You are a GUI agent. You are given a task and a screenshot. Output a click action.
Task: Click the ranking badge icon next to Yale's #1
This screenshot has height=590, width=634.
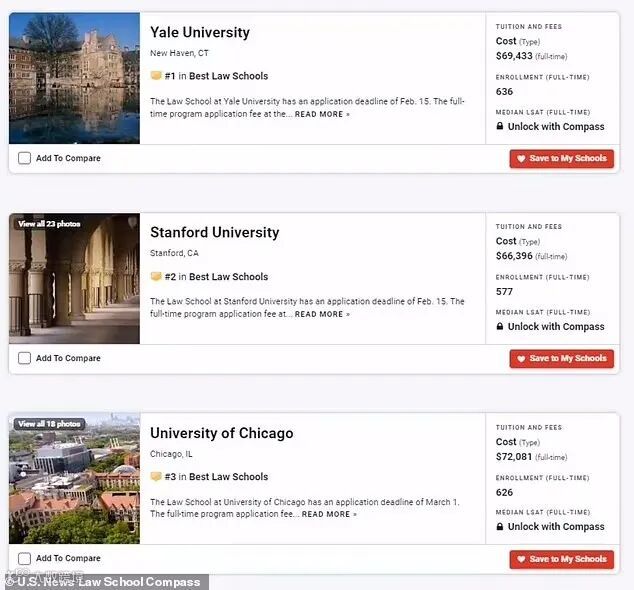coord(156,76)
